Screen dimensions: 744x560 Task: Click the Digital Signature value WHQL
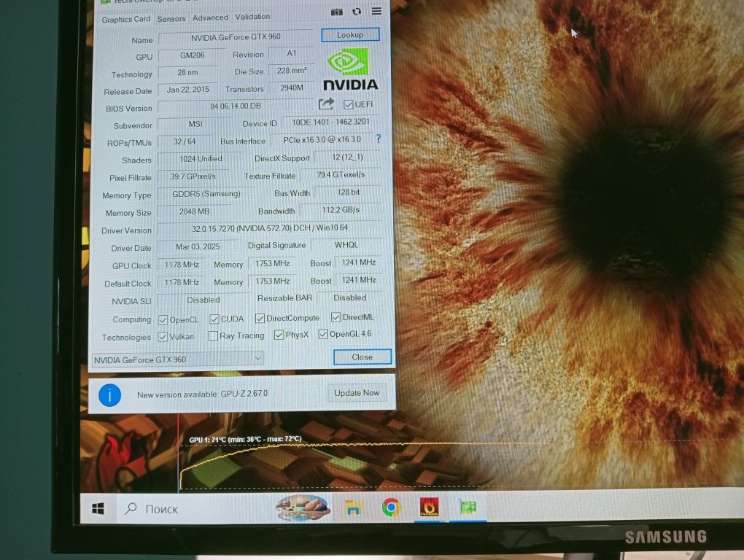(x=346, y=245)
